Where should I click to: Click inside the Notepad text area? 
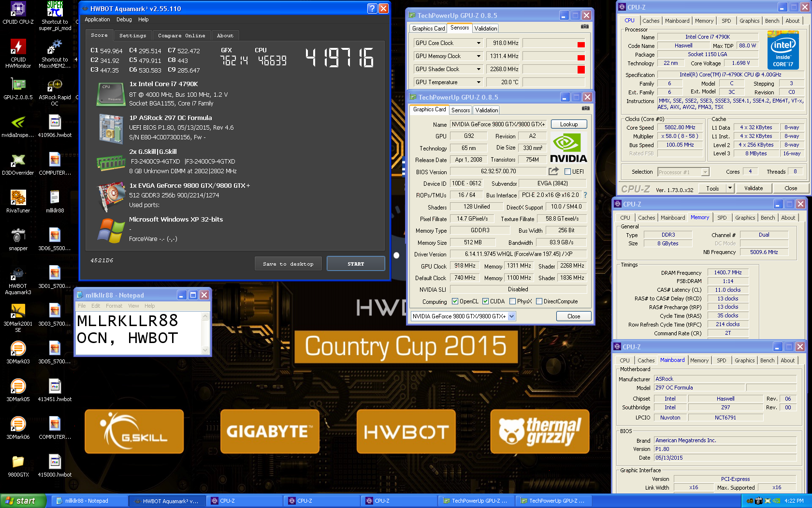click(138, 333)
